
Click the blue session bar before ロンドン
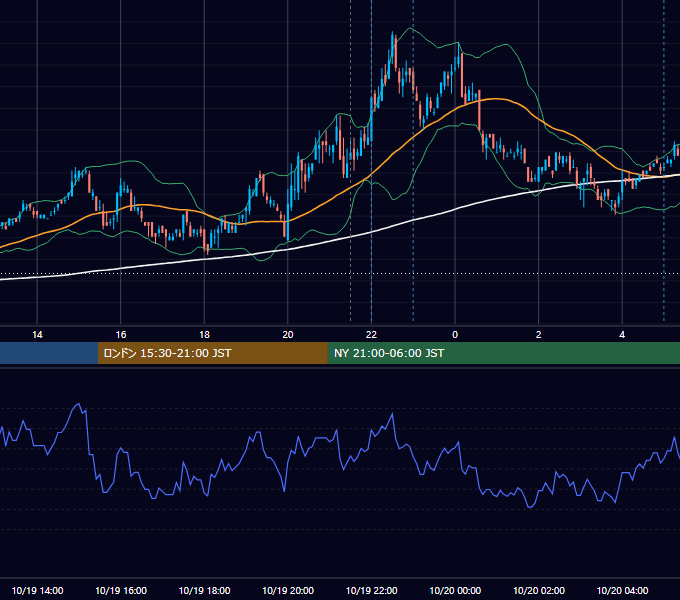[49, 353]
